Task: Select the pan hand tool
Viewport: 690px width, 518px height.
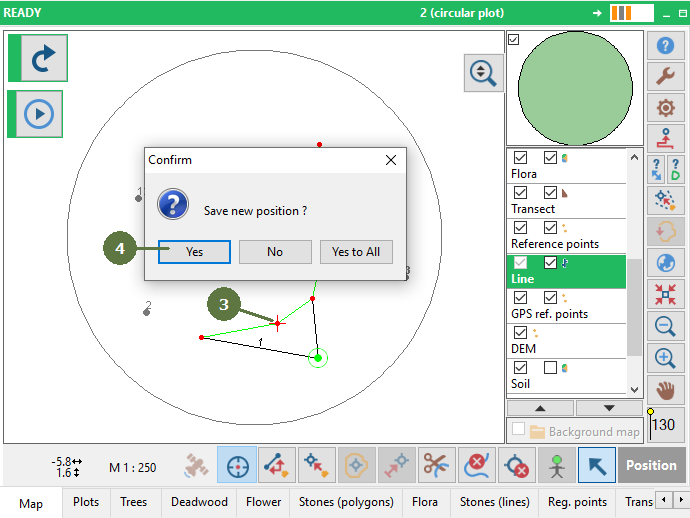Action: tap(665, 390)
